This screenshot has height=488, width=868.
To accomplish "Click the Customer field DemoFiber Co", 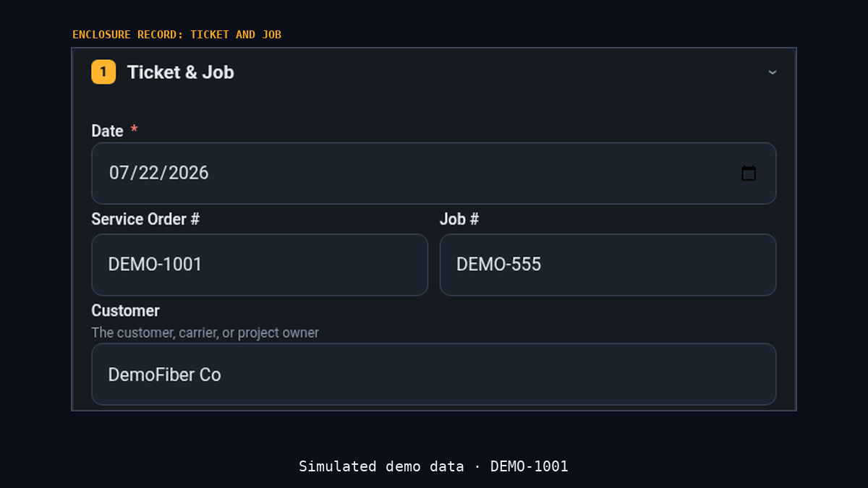I will click(434, 374).
